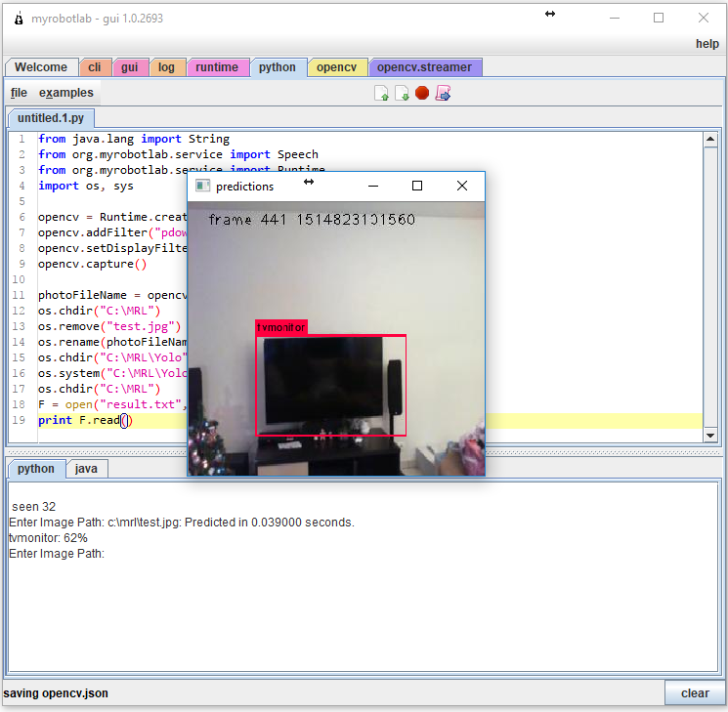This screenshot has height=712, width=728.
Task: Switch to the opencv tab
Action: [336, 67]
